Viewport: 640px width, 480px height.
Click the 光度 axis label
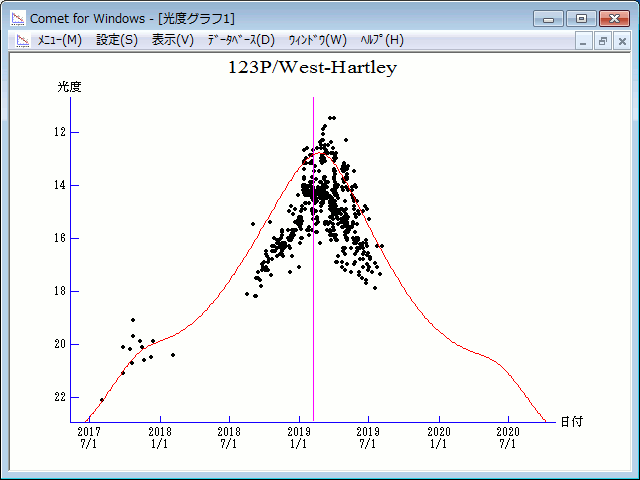coord(69,87)
